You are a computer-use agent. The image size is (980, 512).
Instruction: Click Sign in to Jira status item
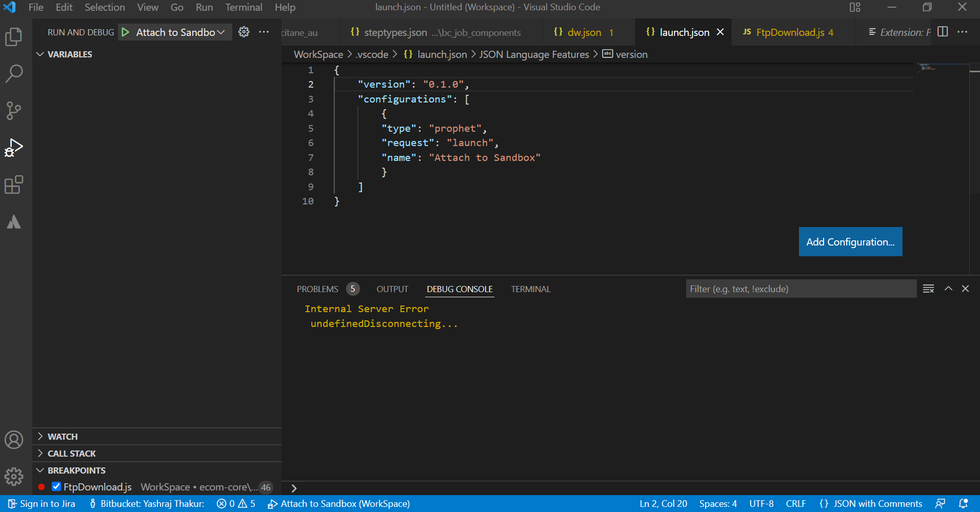coord(42,504)
